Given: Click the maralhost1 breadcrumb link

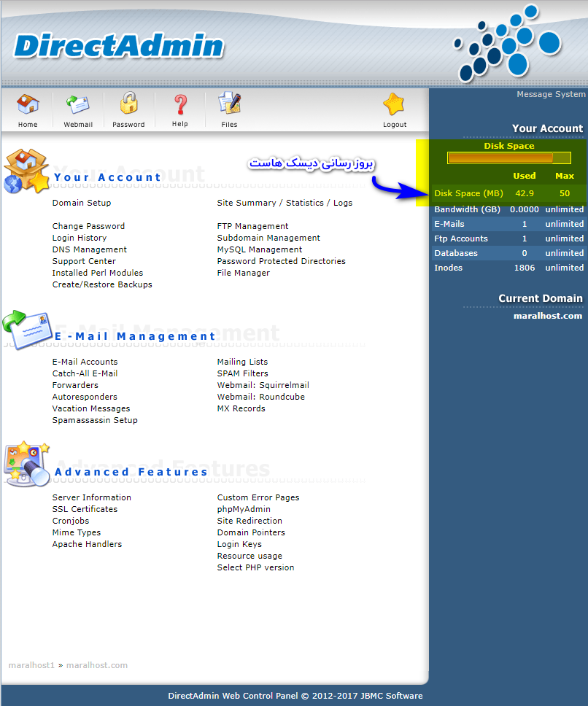Looking at the screenshot, I should [31, 665].
